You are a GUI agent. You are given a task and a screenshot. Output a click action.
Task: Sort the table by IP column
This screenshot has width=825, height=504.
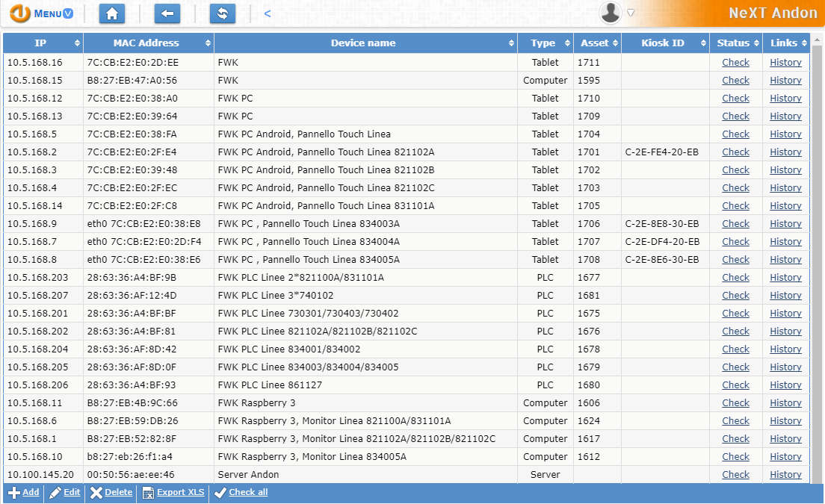[x=42, y=43]
